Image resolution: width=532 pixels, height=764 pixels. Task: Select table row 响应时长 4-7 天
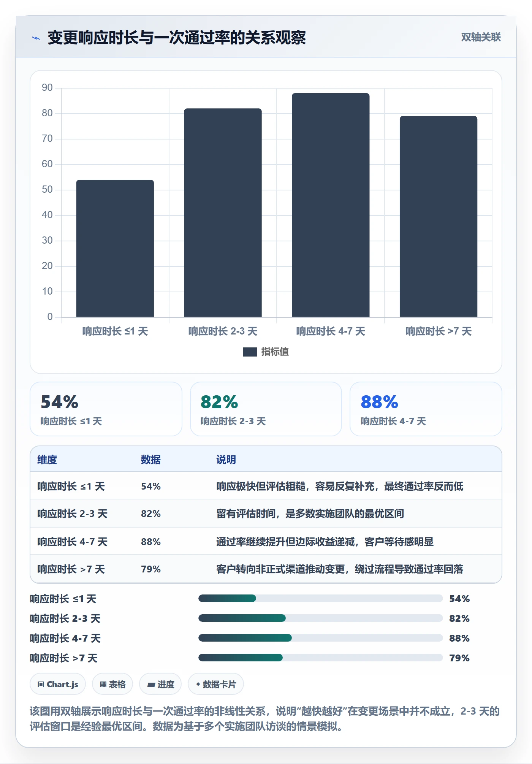[266, 542]
